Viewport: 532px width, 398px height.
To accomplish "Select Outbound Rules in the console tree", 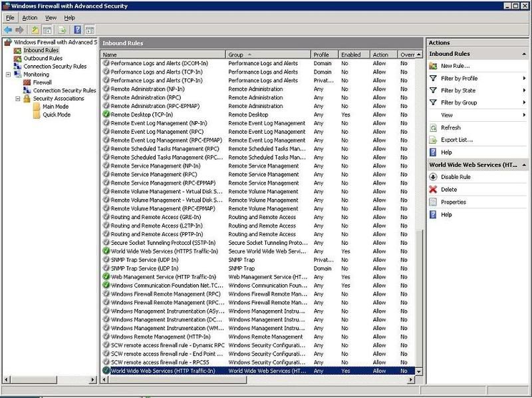I will pyautogui.click(x=43, y=59).
